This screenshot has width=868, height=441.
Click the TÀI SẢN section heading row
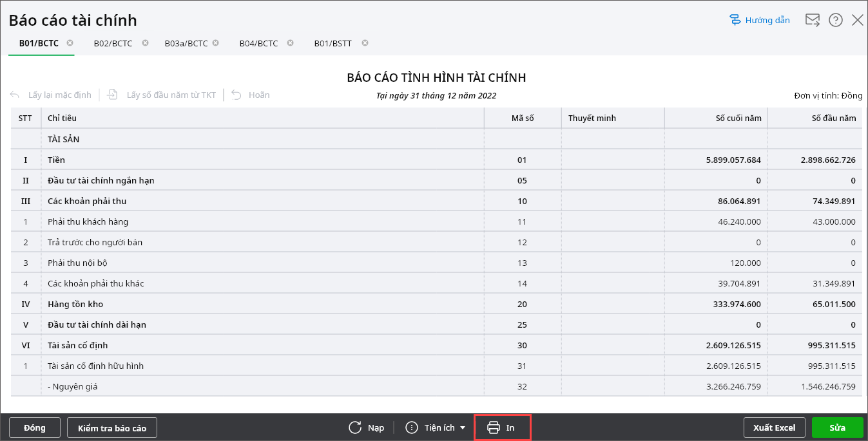436,139
